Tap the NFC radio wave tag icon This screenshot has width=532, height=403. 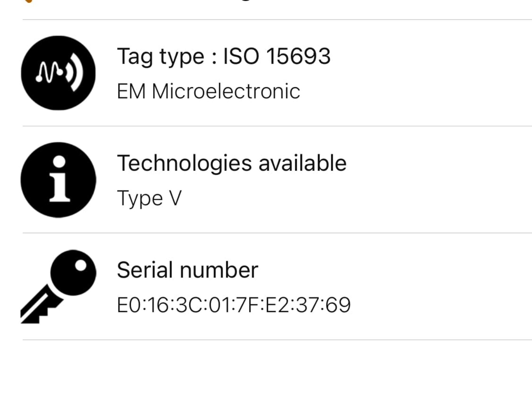tap(58, 73)
